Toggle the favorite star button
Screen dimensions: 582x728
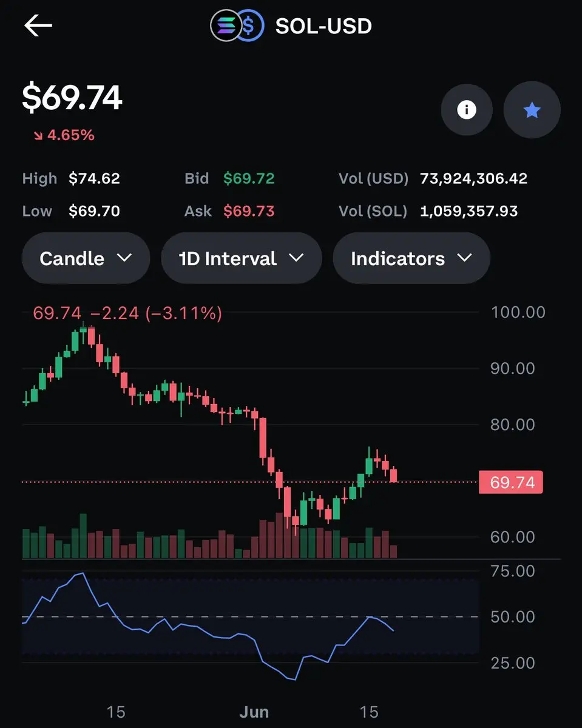[x=532, y=110]
